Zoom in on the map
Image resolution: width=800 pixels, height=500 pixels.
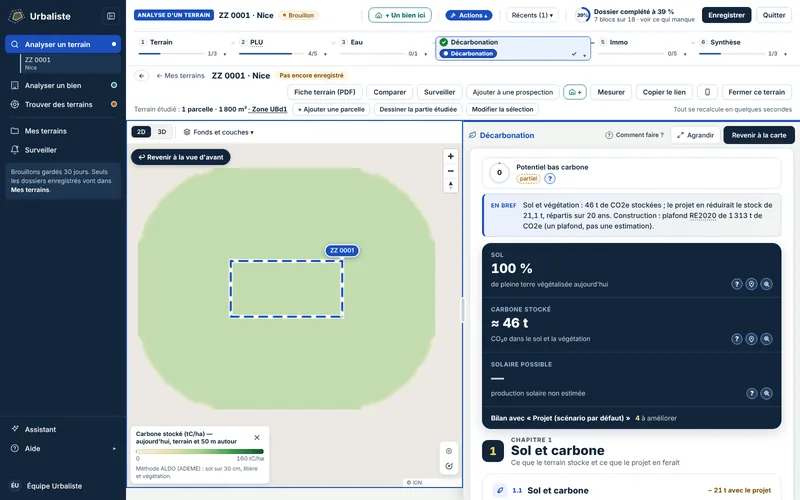click(x=451, y=156)
